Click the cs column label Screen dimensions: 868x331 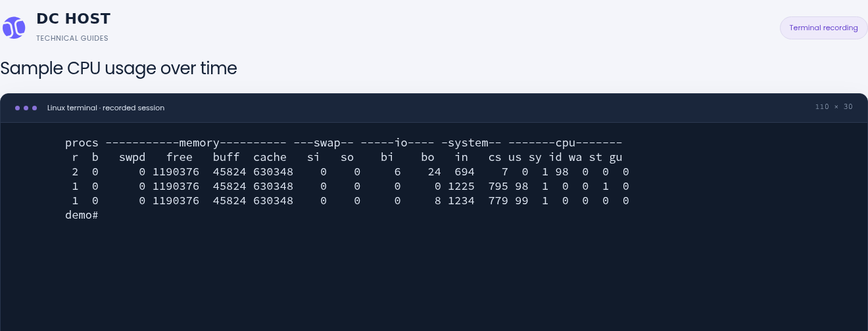pyautogui.click(x=494, y=157)
